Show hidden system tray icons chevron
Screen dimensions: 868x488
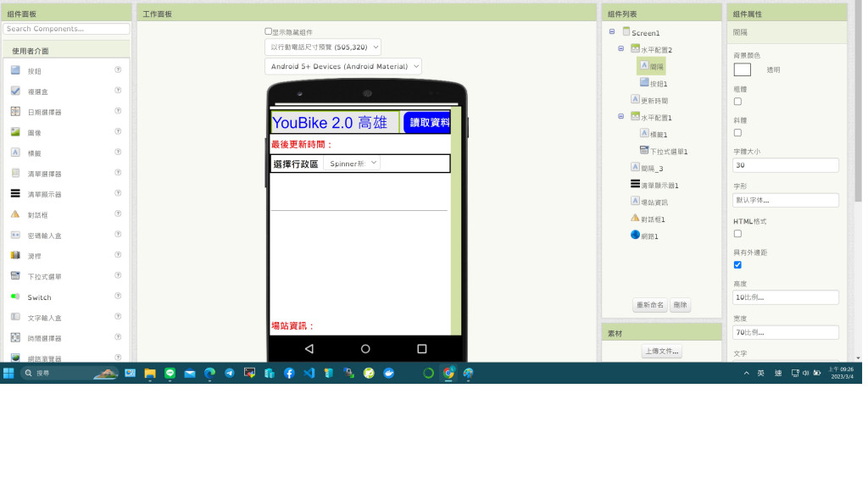[746, 373]
